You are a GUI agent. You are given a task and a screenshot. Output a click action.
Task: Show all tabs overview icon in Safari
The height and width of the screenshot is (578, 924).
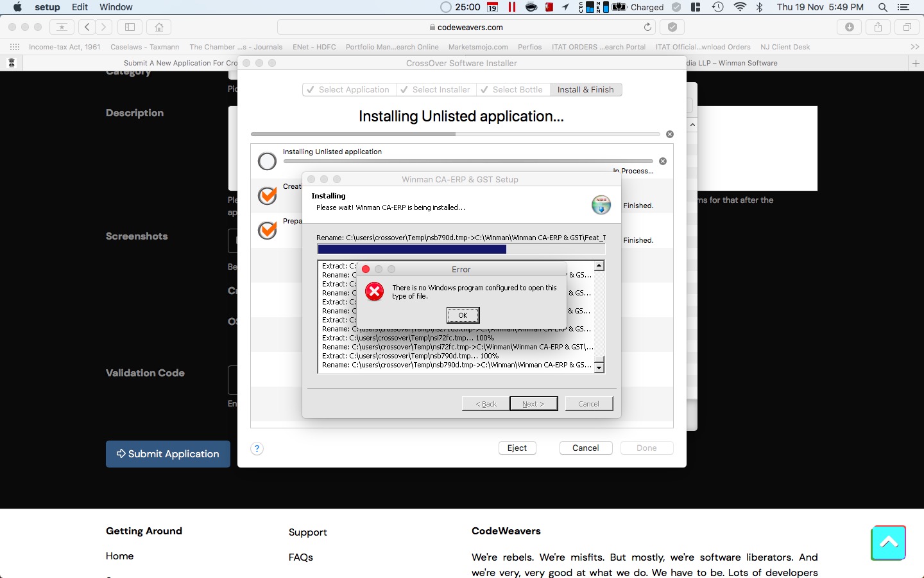pyautogui.click(x=907, y=27)
